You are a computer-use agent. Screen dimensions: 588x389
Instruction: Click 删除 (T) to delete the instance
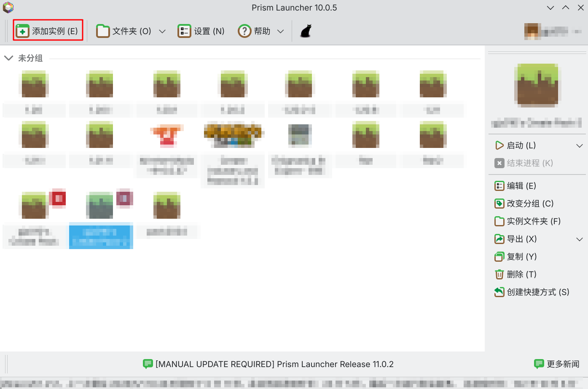tap(516, 274)
